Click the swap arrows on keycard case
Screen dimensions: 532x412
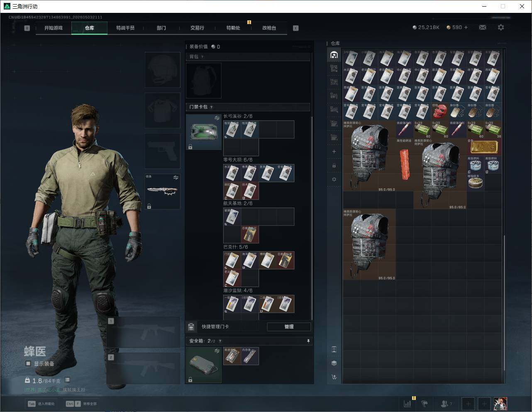tap(217, 118)
